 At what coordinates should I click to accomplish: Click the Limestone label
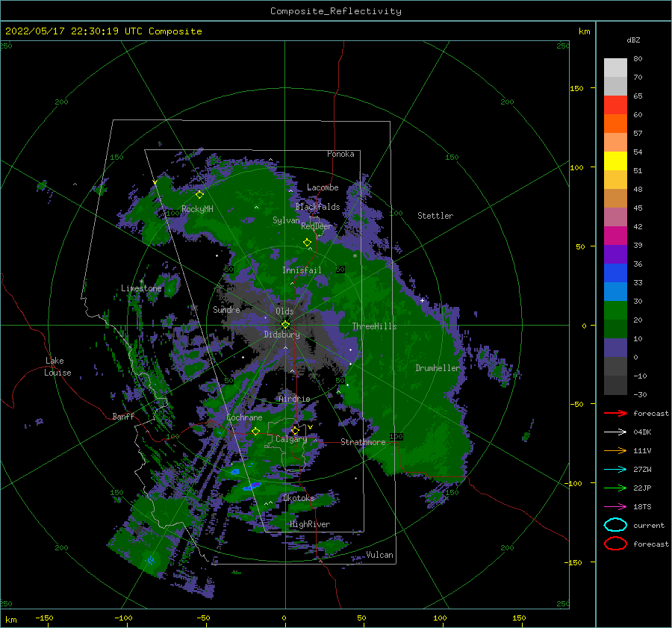tap(141, 288)
